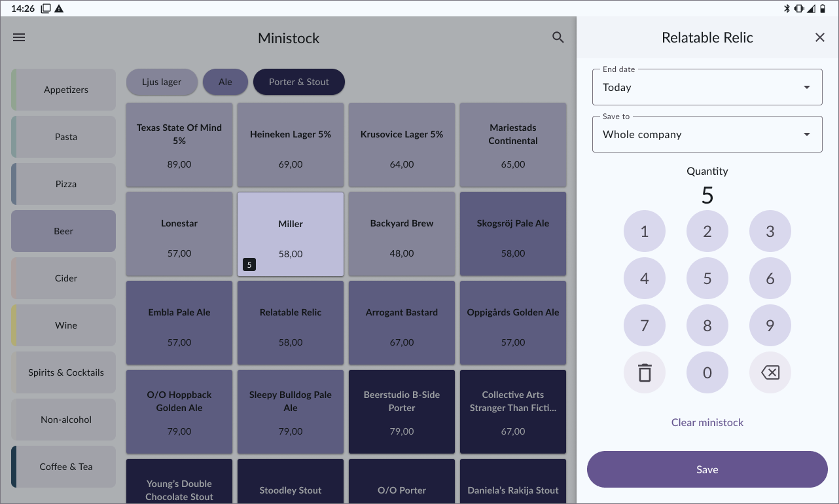839x504 pixels.
Task: Open the Pizza category
Action: tap(63, 184)
